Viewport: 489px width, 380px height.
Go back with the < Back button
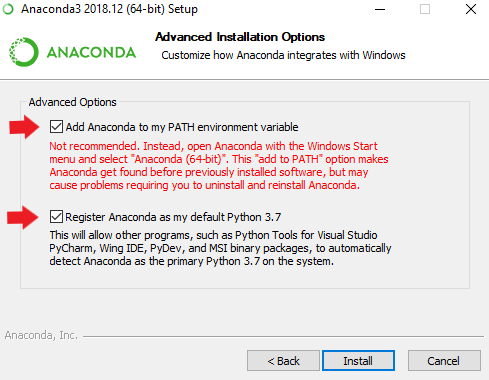click(x=283, y=361)
